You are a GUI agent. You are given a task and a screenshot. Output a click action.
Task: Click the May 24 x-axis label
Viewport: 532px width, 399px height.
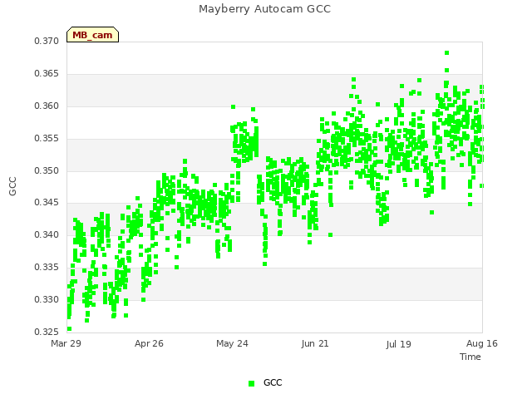pos(232,343)
